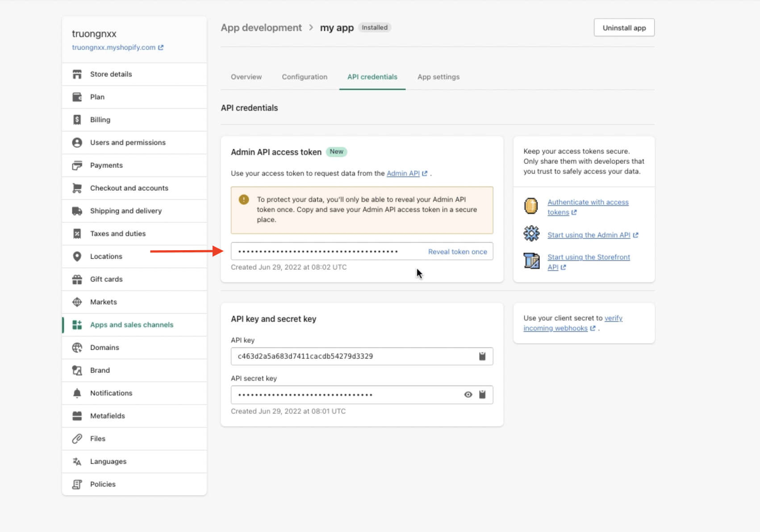Image resolution: width=760 pixels, height=532 pixels.
Task: Click the Markets globe icon
Action: pyautogui.click(x=77, y=302)
